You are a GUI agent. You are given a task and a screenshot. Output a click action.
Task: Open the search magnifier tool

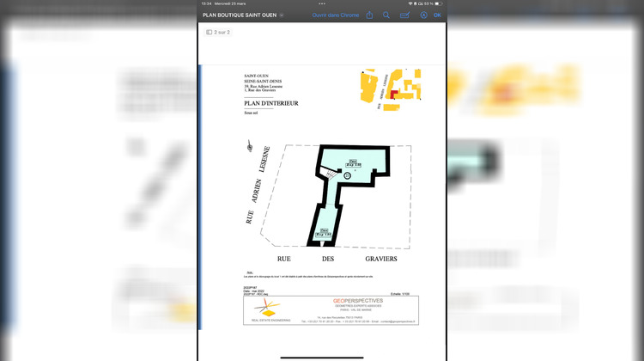coord(386,15)
